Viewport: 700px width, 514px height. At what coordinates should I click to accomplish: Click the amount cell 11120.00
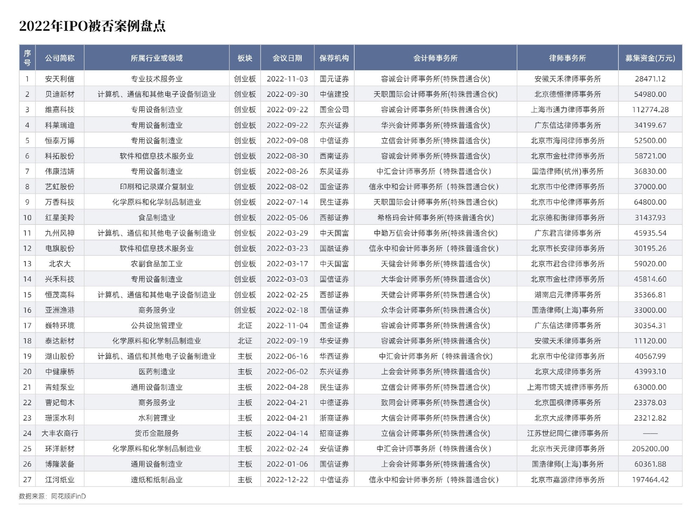pyautogui.click(x=650, y=341)
